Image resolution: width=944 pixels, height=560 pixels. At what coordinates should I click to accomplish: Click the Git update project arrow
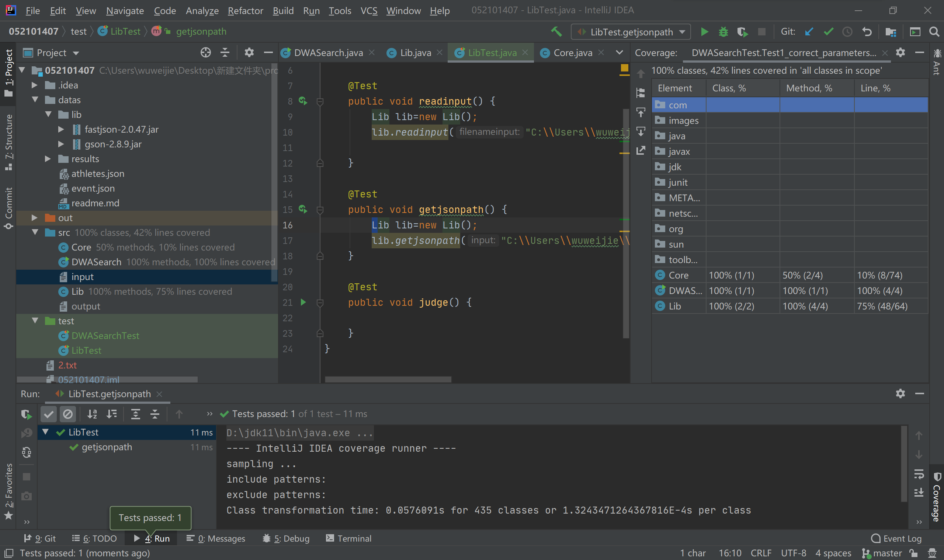(809, 32)
